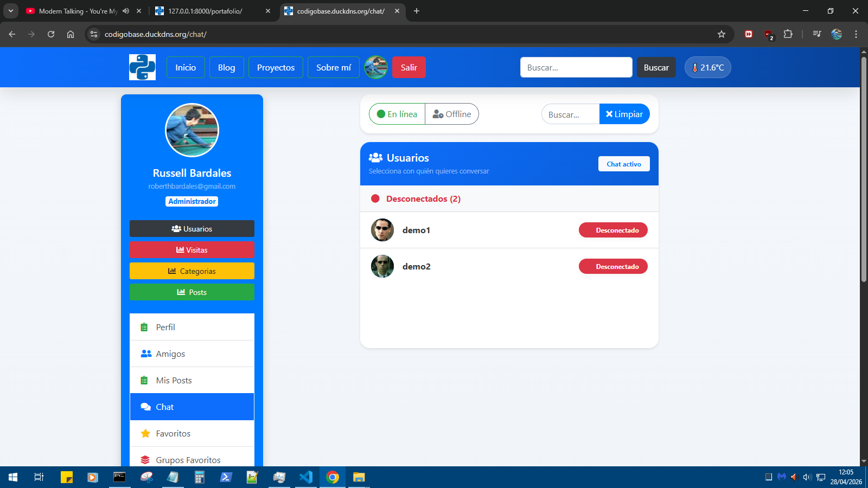This screenshot has height=488, width=868.
Task: Open the yellow Categorias button
Action: (x=192, y=271)
